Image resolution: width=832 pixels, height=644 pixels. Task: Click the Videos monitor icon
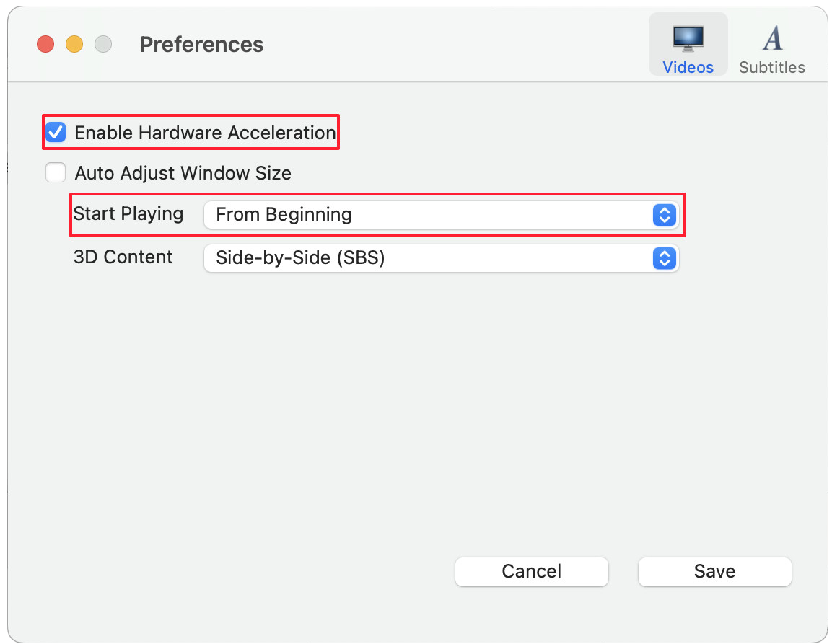(688, 38)
